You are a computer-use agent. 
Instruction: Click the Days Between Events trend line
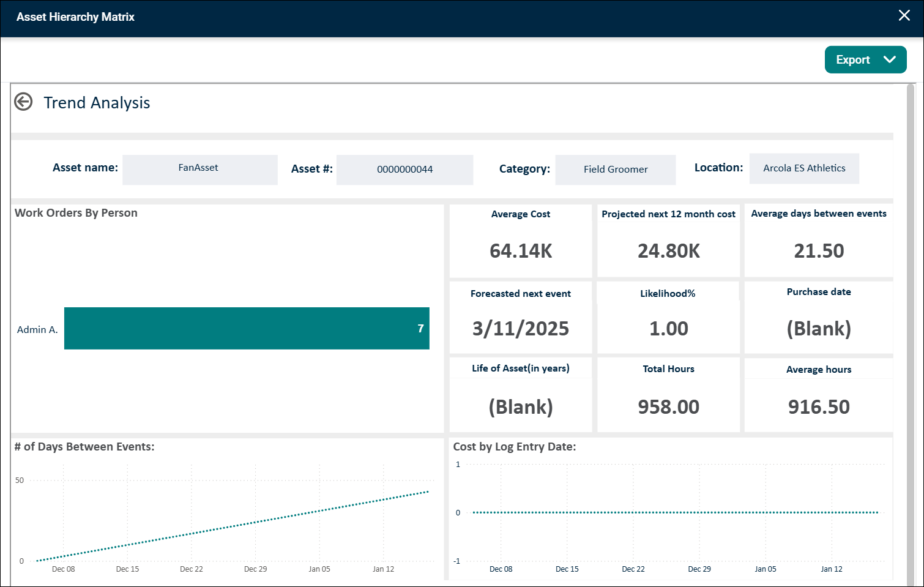click(233, 526)
